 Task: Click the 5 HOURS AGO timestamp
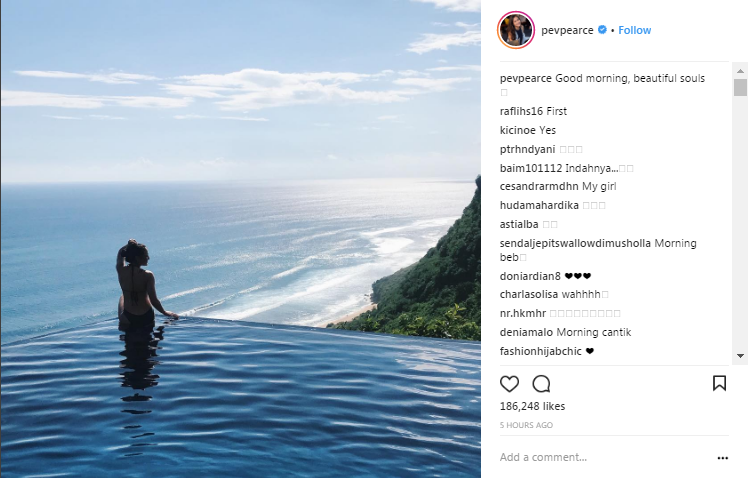pyautogui.click(x=526, y=425)
